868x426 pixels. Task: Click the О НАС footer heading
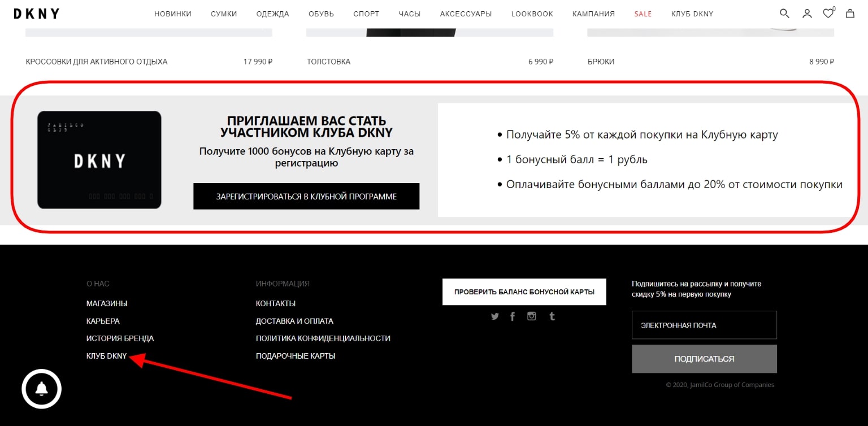coord(98,284)
